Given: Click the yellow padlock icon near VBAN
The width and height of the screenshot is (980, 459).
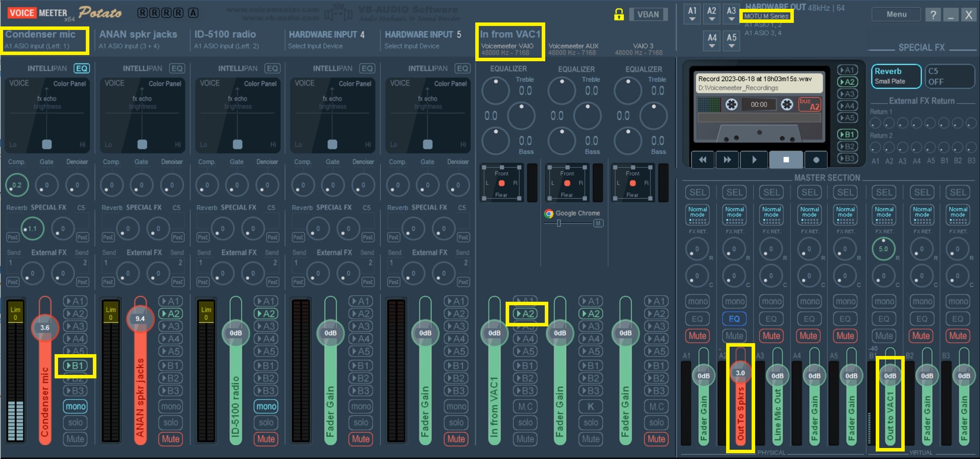Looking at the screenshot, I should click(x=619, y=14).
